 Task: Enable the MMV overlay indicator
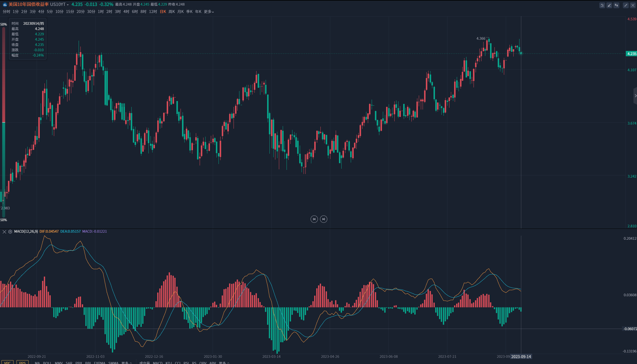(x=59, y=363)
